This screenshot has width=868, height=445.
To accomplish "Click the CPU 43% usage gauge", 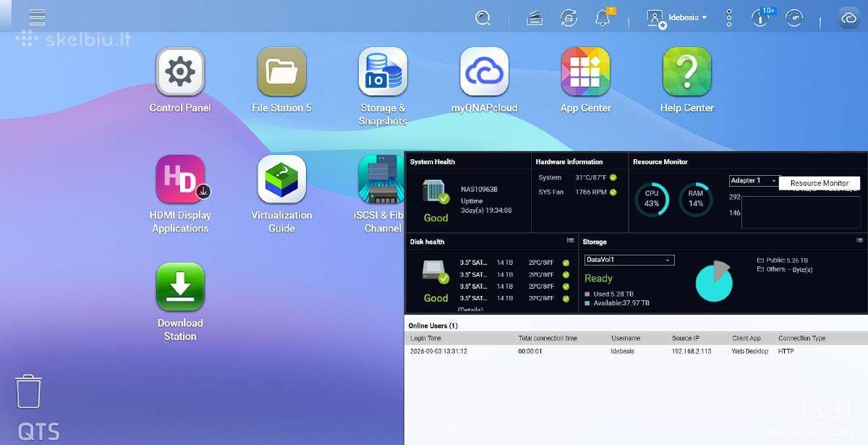I will coord(652,199).
